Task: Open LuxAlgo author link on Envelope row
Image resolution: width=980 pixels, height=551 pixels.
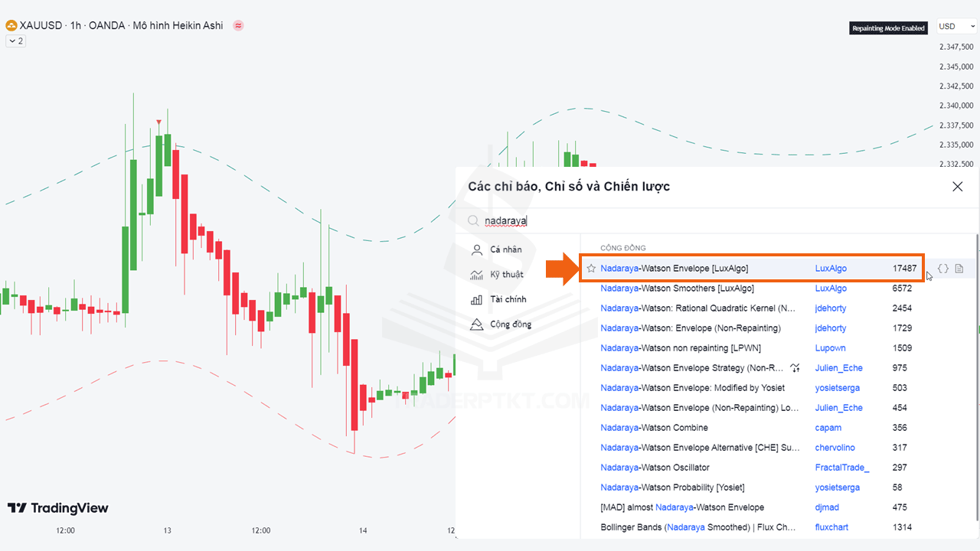Action: [831, 269]
